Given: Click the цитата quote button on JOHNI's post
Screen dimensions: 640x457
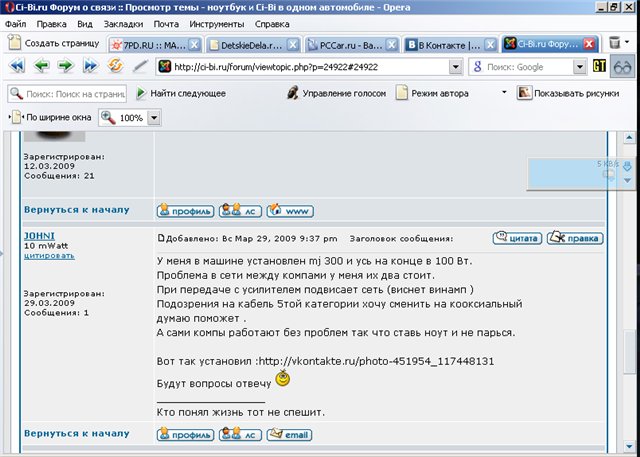Looking at the screenshot, I should tap(517, 238).
